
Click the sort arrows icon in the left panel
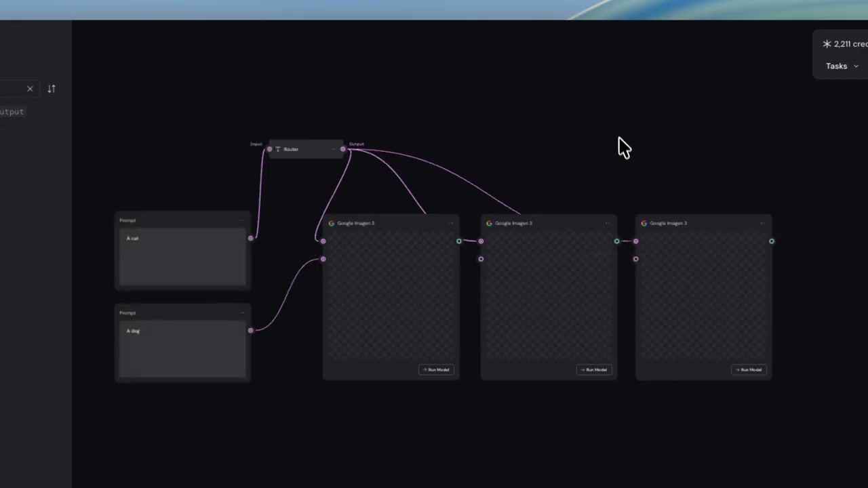click(x=52, y=89)
